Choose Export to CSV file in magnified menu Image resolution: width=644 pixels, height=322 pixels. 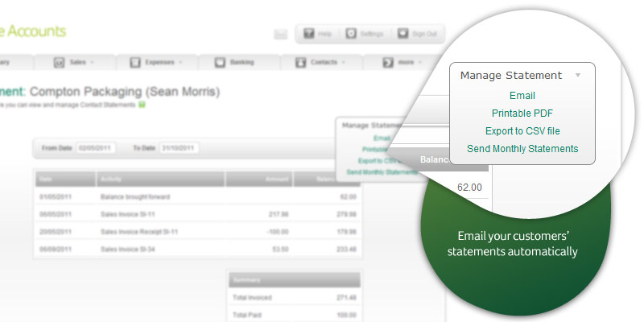522,131
